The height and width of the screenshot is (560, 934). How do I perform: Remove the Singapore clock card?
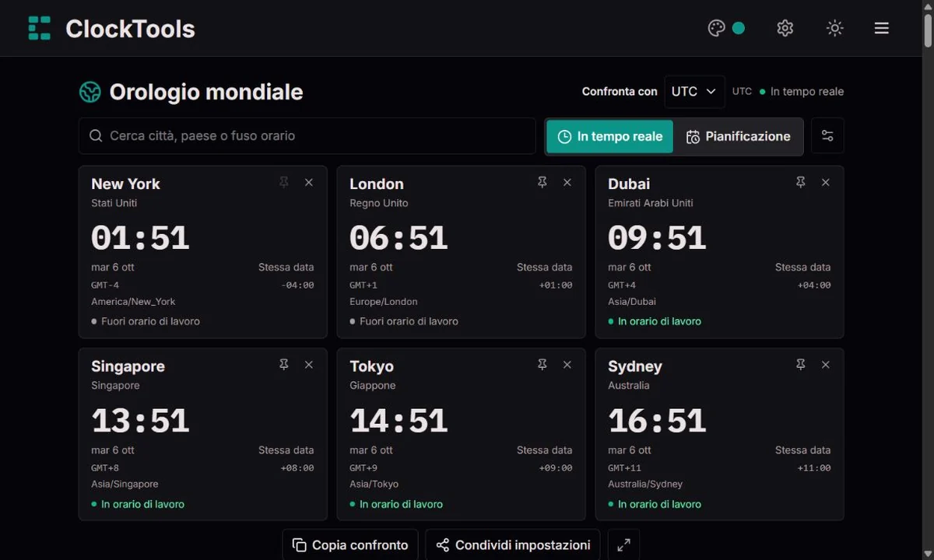(x=309, y=365)
